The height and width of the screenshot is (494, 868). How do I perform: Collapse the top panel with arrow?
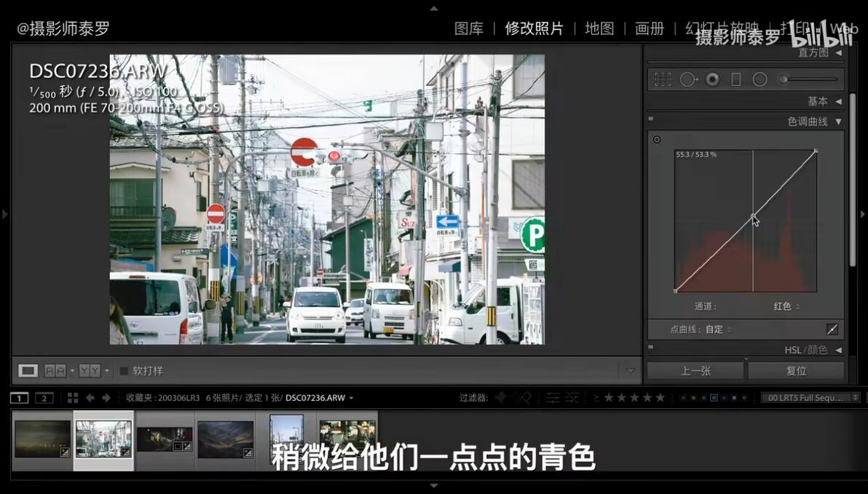pos(434,8)
